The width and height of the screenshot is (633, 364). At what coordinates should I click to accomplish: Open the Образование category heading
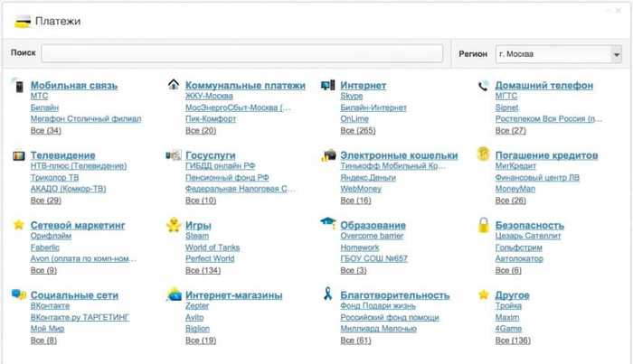(x=373, y=225)
